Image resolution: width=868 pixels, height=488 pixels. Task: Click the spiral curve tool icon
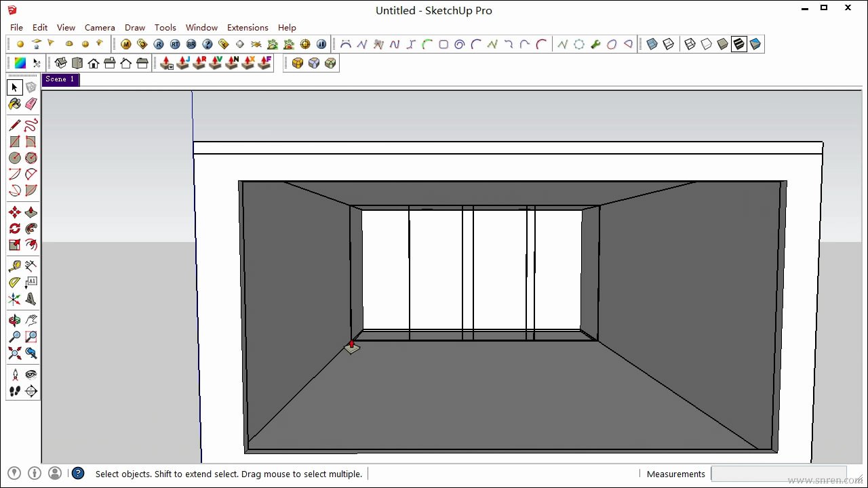click(460, 44)
